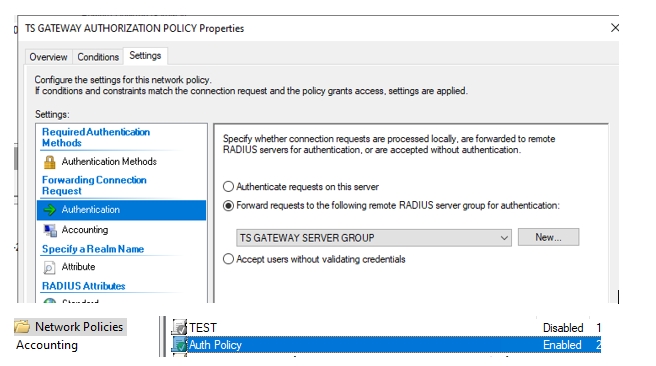Click the Network Policies folder icon
Viewport: 656px width, 366px height.
click(x=22, y=326)
